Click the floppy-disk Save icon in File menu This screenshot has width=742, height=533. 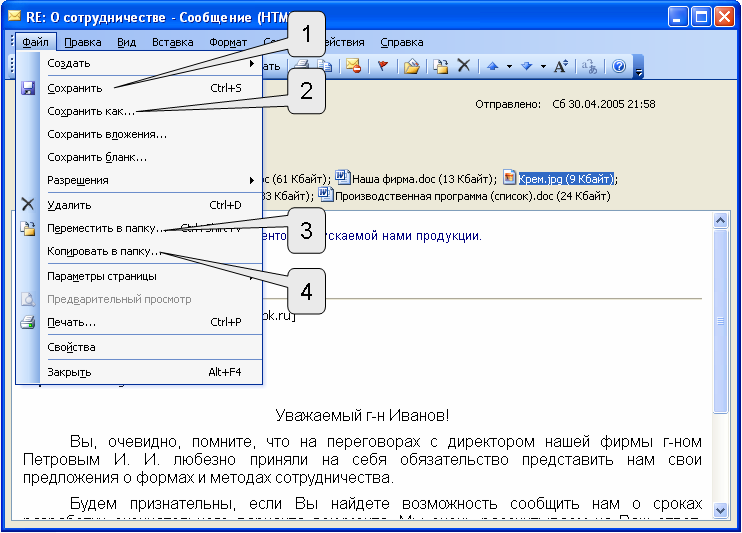click(28, 88)
